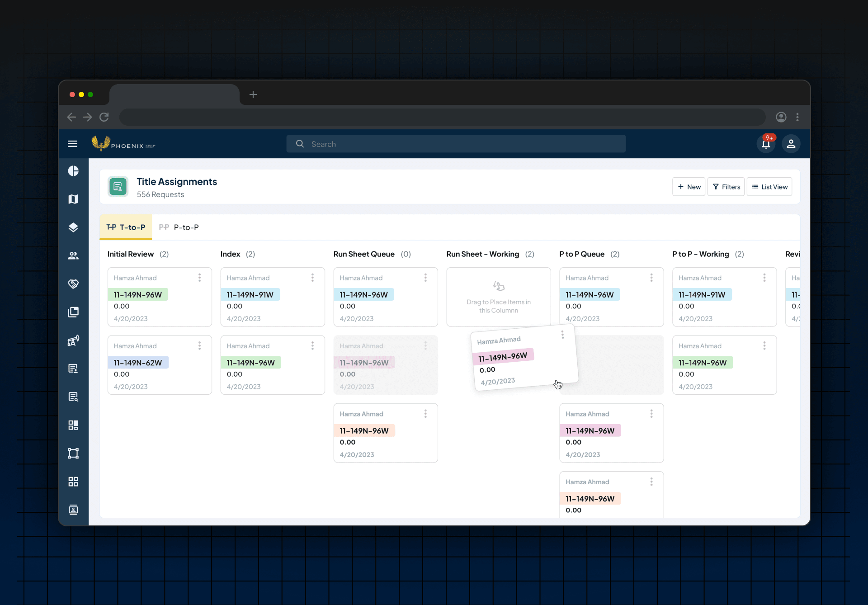Click the faded ghost card in Run Sheet Queue
The width and height of the screenshot is (868, 605).
coord(386,365)
